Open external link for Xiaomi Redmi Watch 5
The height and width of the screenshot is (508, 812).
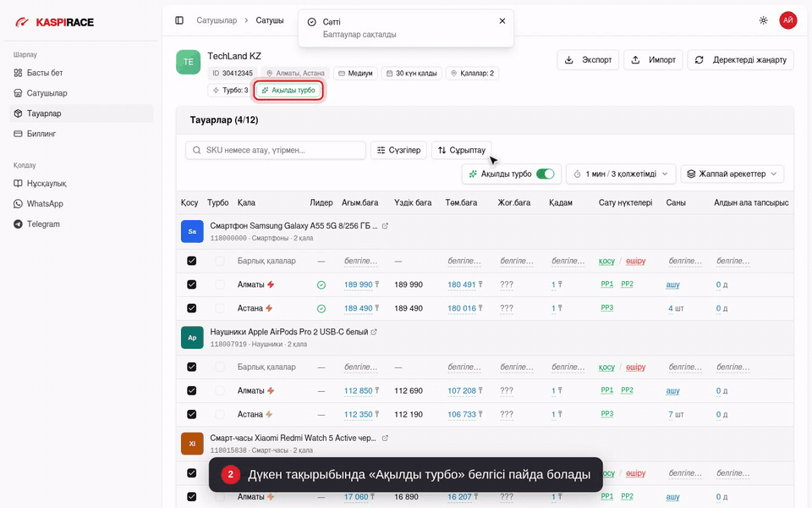click(x=385, y=438)
